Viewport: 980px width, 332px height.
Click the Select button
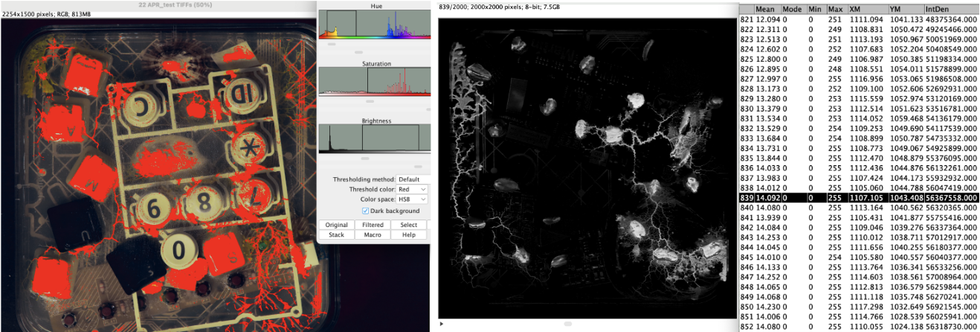click(x=410, y=225)
